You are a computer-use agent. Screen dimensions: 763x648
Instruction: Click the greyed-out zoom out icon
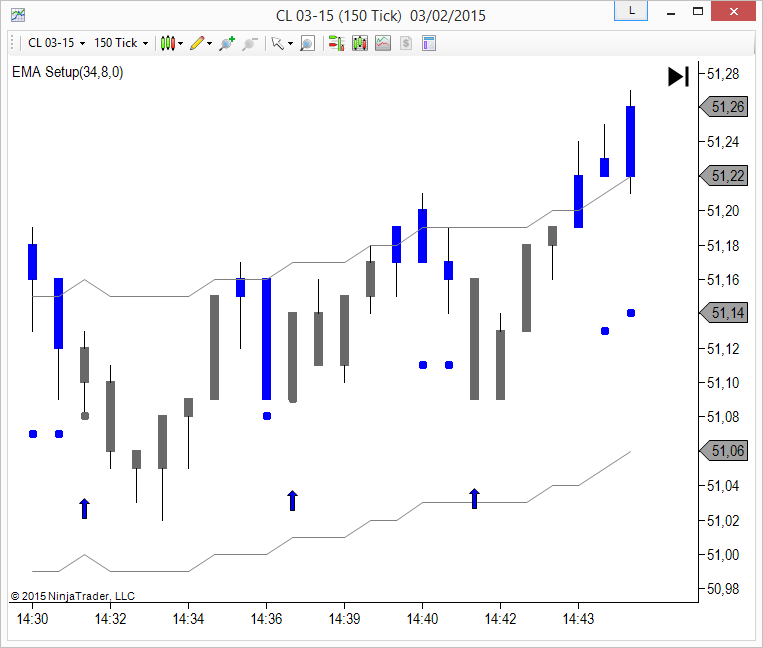pyautogui.click(x=250, y=43)
